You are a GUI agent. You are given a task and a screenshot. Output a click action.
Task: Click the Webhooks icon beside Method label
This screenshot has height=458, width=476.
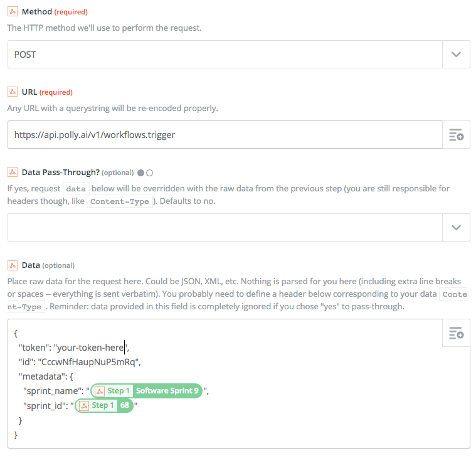13,11
